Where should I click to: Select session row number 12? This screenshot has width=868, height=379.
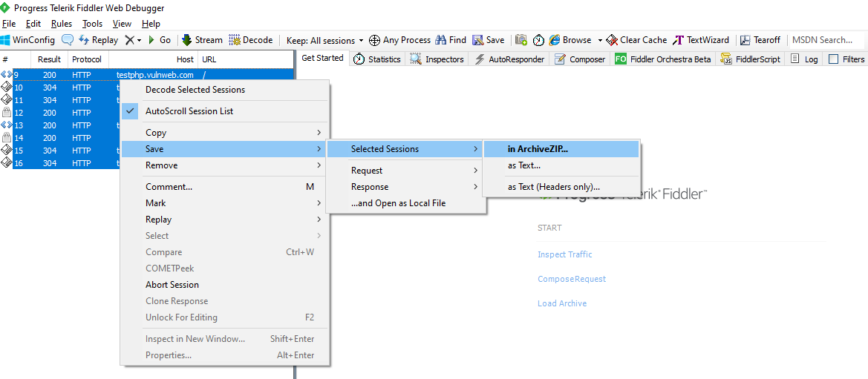[61, 112]
